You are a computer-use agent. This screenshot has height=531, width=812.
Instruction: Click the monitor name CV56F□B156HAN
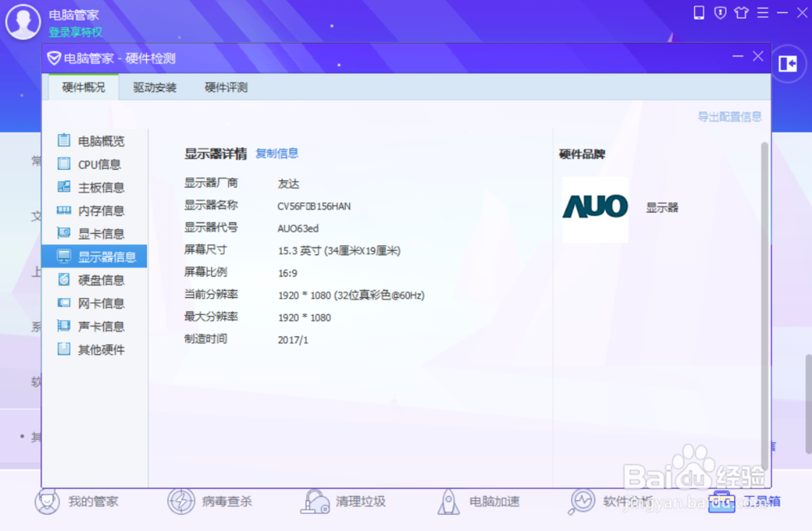313,206
